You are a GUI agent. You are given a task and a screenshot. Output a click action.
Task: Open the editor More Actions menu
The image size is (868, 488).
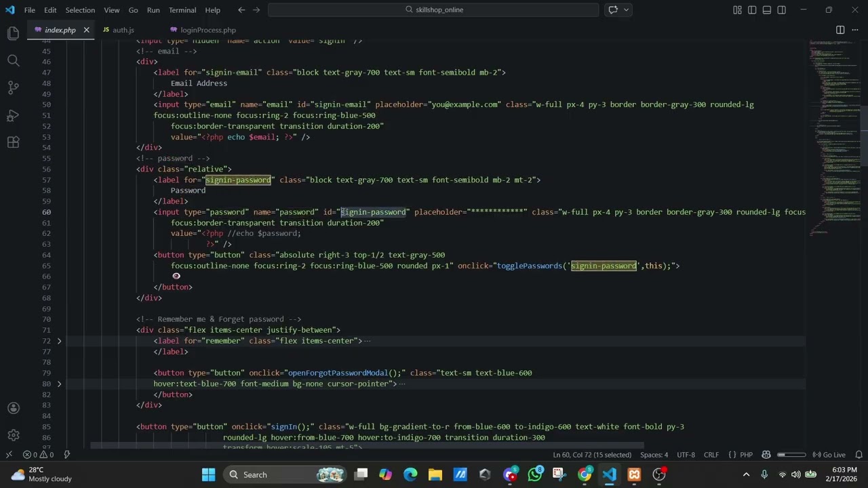855,30
